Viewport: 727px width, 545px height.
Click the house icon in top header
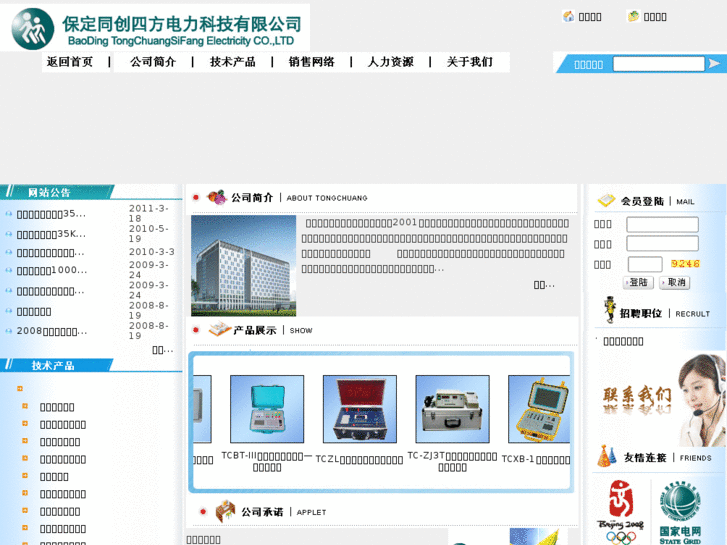(x=568, y=17)
